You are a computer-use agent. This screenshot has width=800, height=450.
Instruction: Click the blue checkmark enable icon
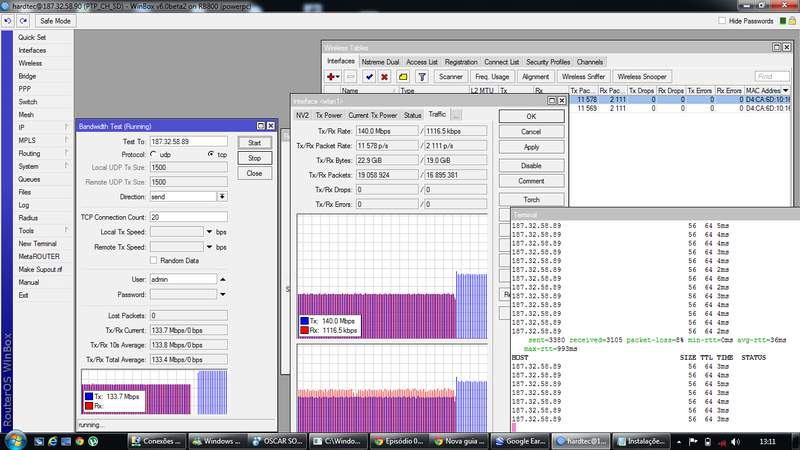pyautogui.click(x=368, y=76)
